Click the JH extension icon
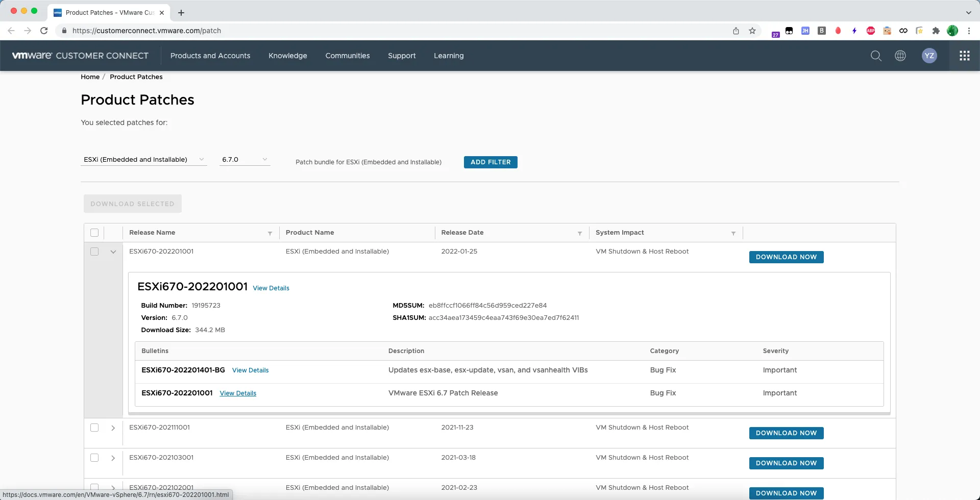Screen dimensions: 980x500 pyautogui.click(x=805, y=31)
